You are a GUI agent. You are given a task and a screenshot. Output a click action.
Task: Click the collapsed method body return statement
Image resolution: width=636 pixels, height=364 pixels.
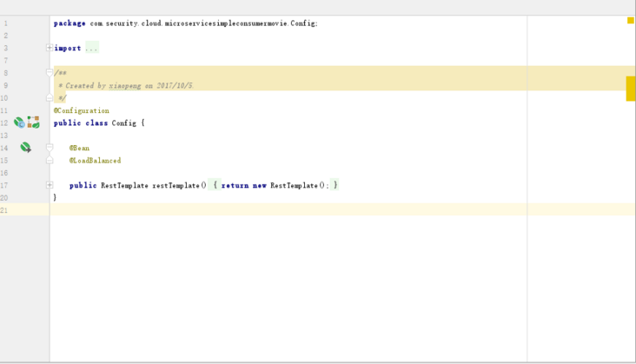coord(275,185)
